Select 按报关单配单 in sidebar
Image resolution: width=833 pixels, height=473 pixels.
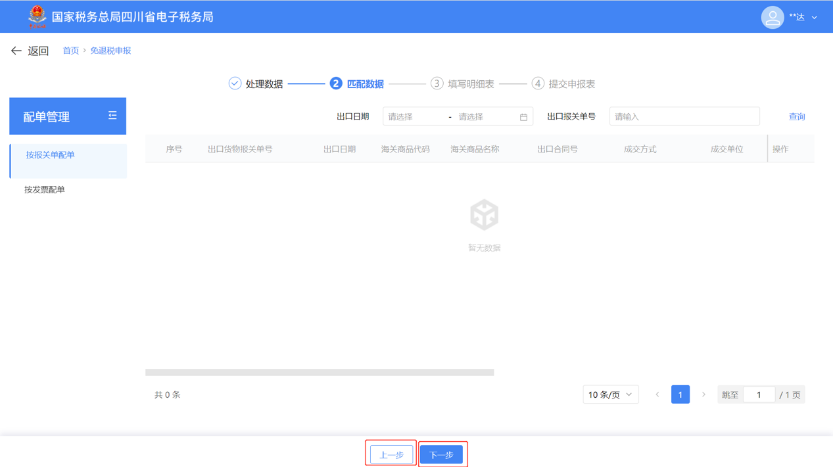(x=50, y=155)
